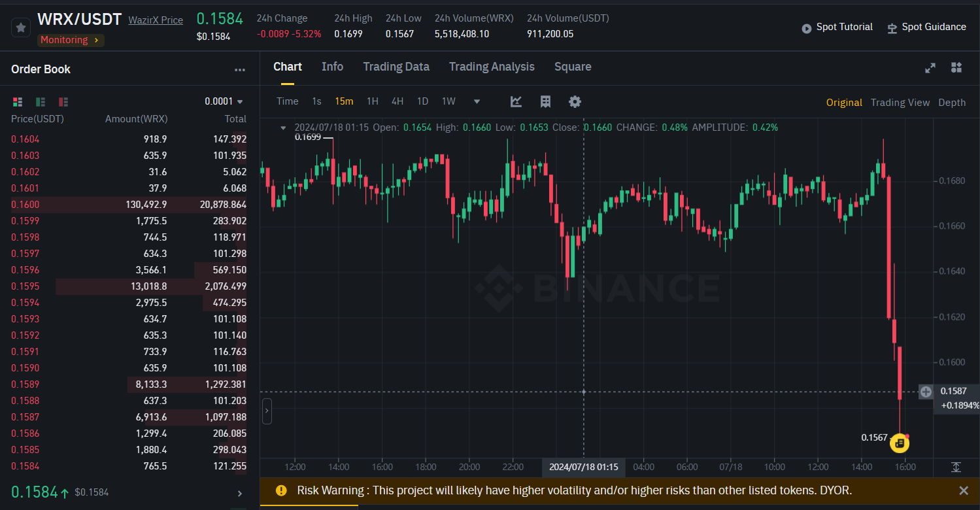The image size is (980, 510).
Task: Select the 0.1589 sell order row
Action: [x=129, y=384]
